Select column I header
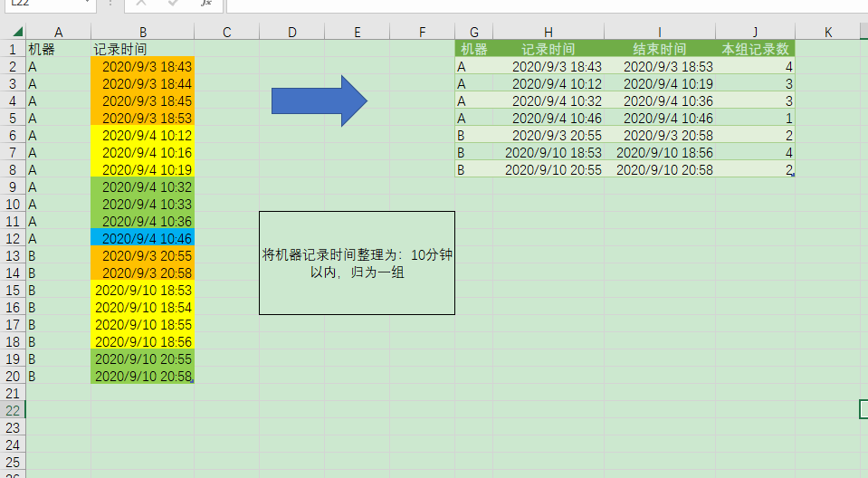Screen dimensions: 868x478 [660, 32]
